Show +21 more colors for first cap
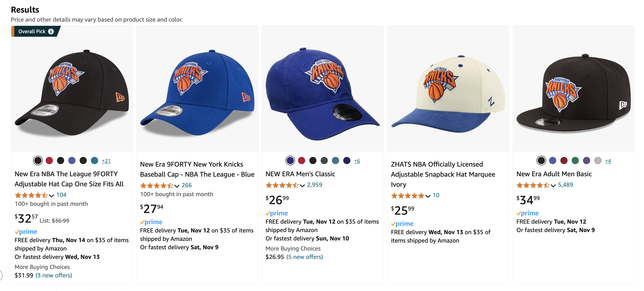The image size is (644, 291). click(106, 161)
